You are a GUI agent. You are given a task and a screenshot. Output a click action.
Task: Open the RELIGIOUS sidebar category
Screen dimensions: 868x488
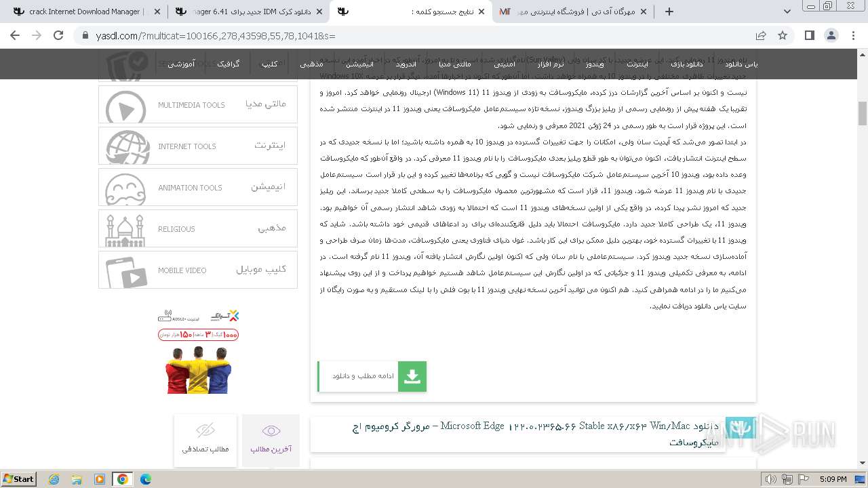(x=198, y=228)
